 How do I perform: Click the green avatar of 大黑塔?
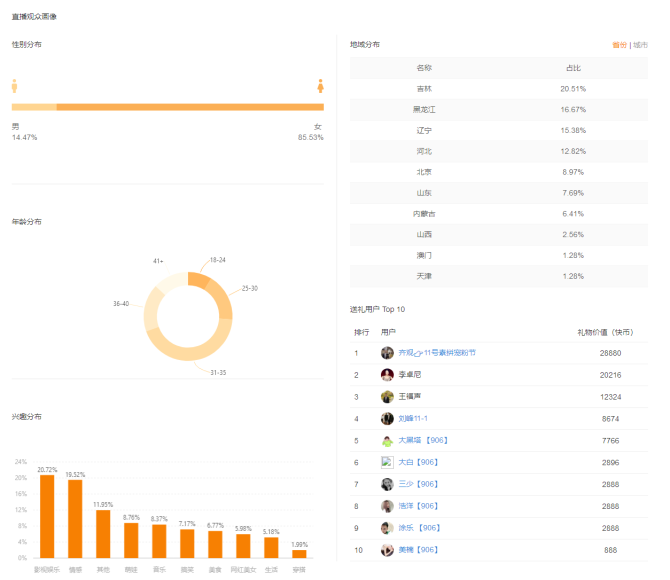387,441
